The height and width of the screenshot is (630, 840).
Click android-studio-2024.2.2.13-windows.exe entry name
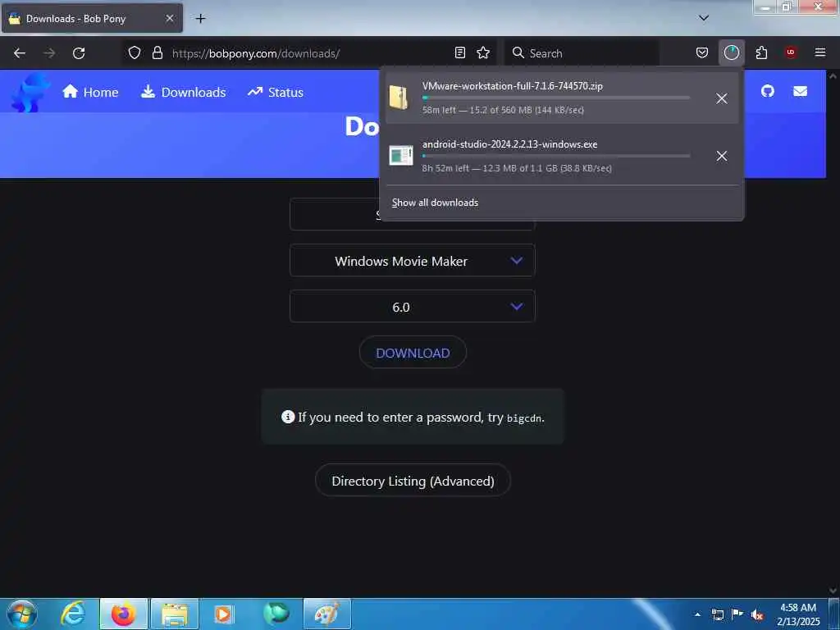[x=509, y=144]
